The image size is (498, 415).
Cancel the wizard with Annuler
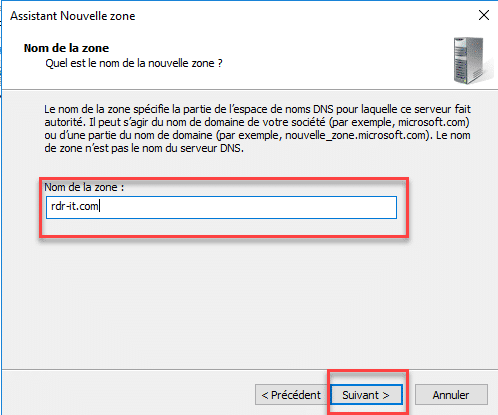(451, 395)
